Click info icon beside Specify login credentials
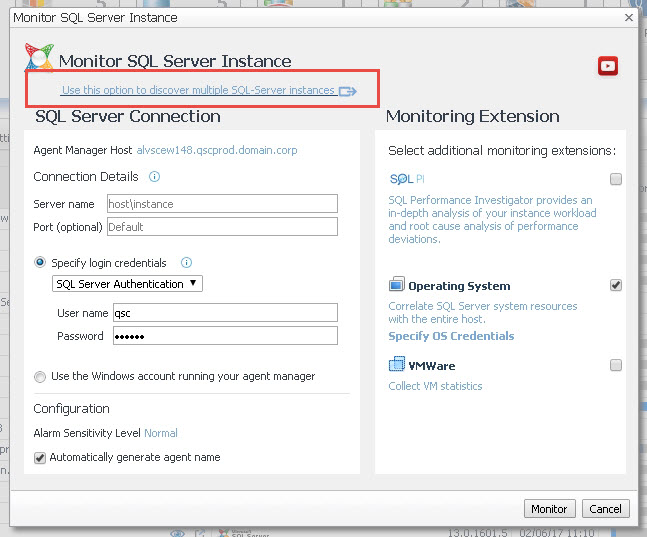This screenshot has width=647, height=537. (186, 263)
